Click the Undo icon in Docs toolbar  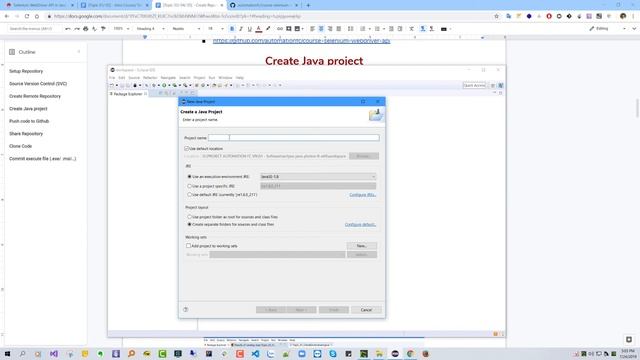[x=68, y=29]
